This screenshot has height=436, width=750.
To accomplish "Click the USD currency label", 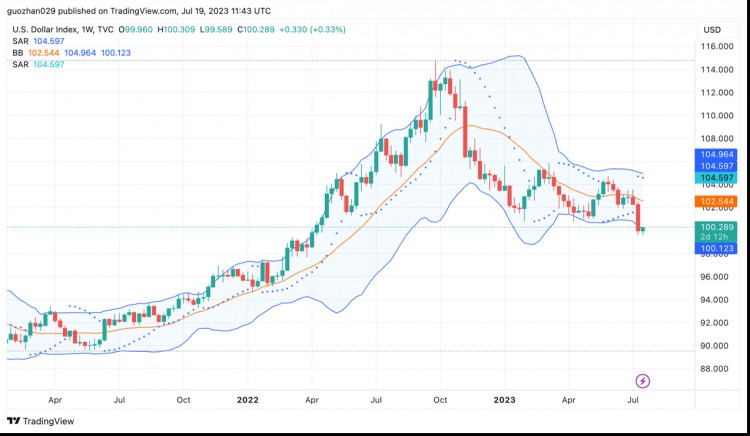I will click(x=712, y=28).
